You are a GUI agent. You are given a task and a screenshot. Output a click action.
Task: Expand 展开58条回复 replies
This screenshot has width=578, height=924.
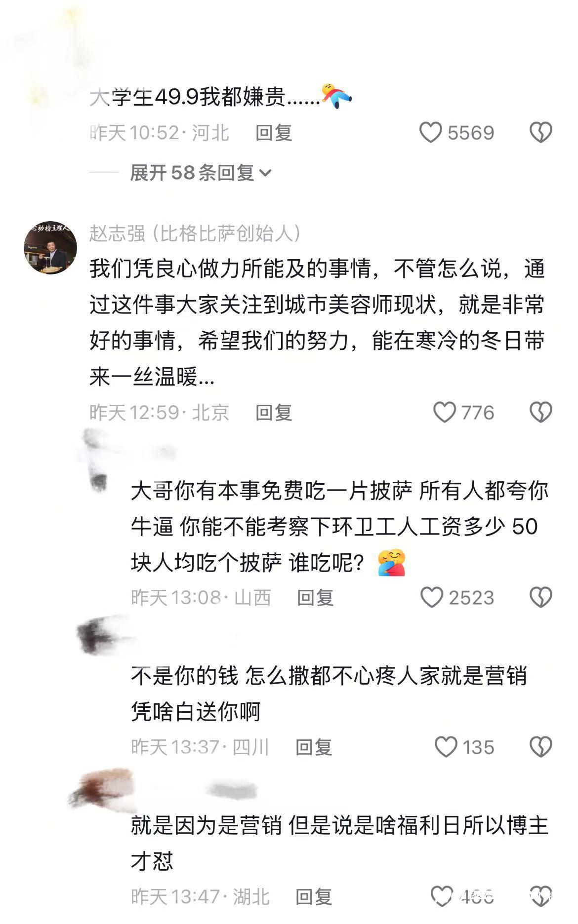click(201, 173)
